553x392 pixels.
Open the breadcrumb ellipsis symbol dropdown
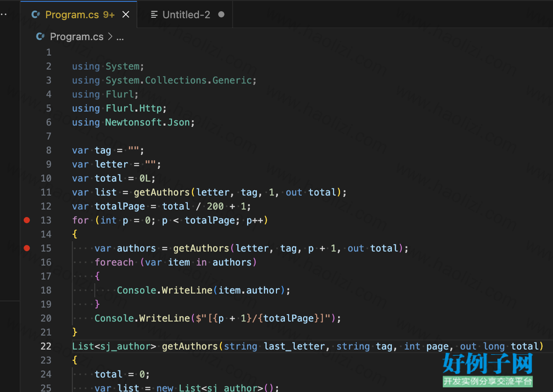pyautogui.click(x=120, y=37)
